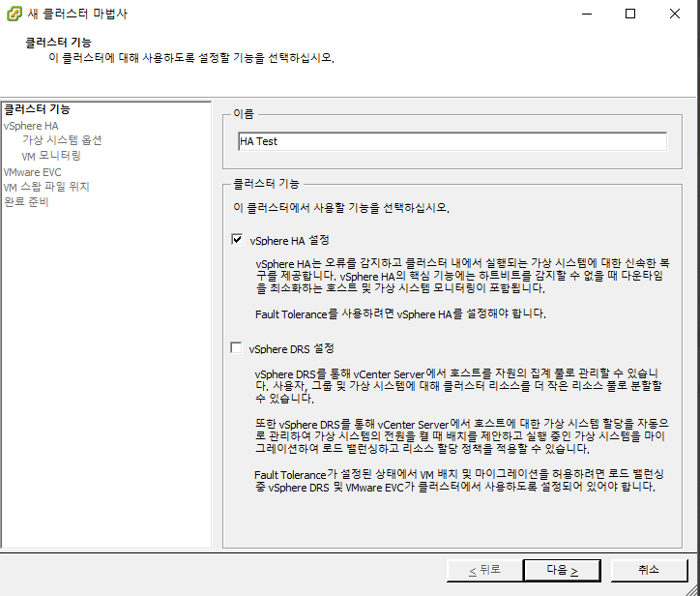Screen dimensions: 700x596
Task: Select the 완료 준비 step
Action: point(26,202)
